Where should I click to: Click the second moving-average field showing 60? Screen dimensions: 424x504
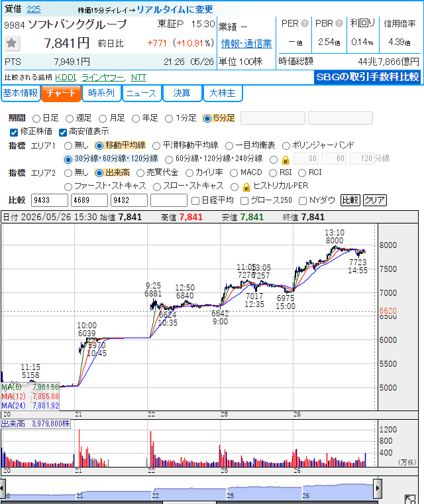[334, 158]
